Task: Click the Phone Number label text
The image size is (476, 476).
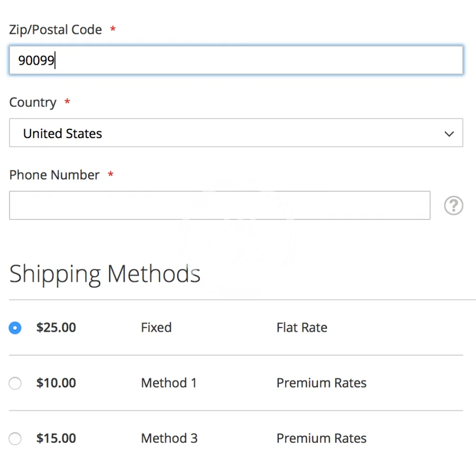Action: 54,175
